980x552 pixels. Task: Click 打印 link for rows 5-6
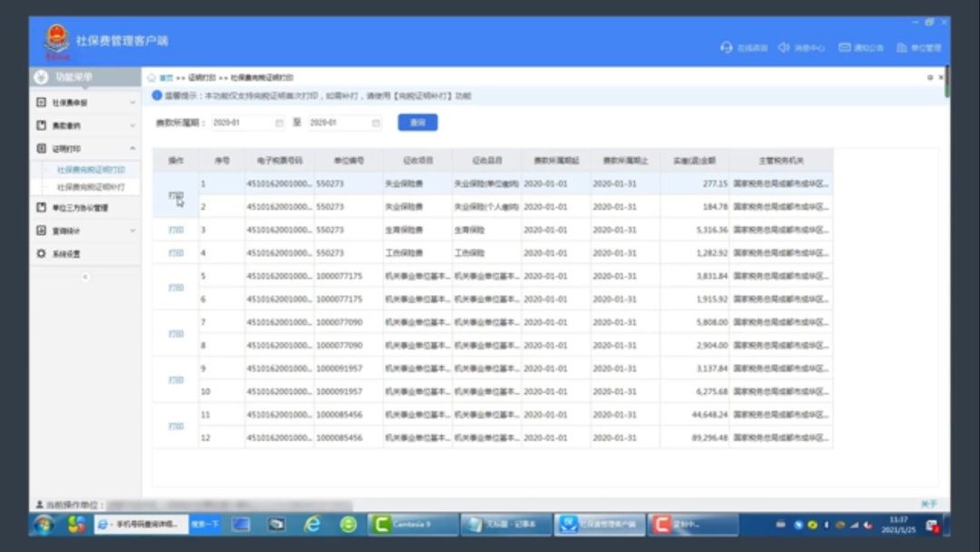pos(176,288)
